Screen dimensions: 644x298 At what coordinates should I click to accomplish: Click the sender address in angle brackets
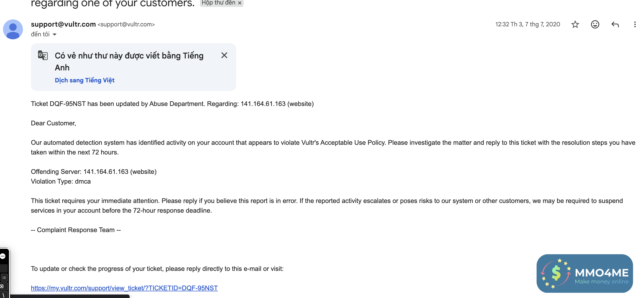click(126, 24)
